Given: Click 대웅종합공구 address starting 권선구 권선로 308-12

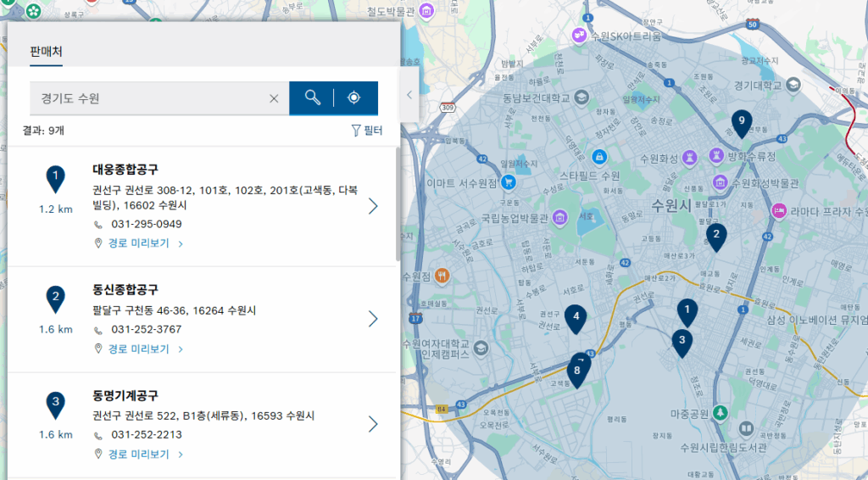Looking at the screenshot, I should pyautogui.click(x=225, y=198).
